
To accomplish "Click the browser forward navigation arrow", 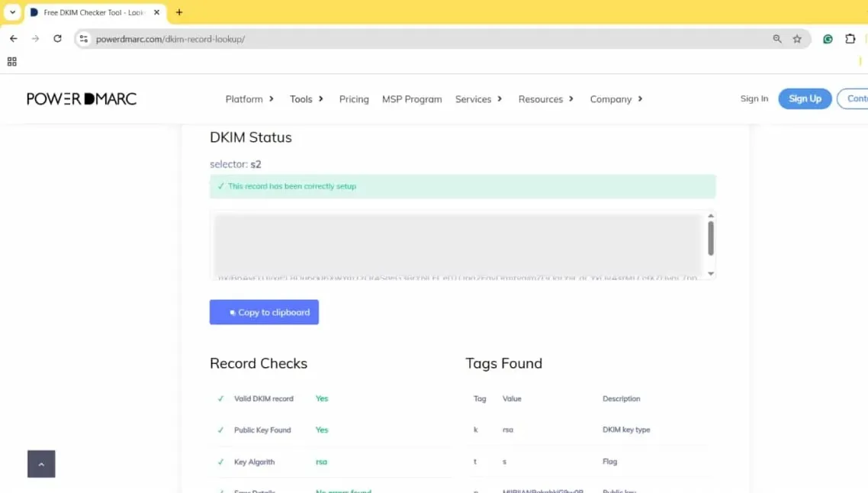I will (x=35, y=38).
